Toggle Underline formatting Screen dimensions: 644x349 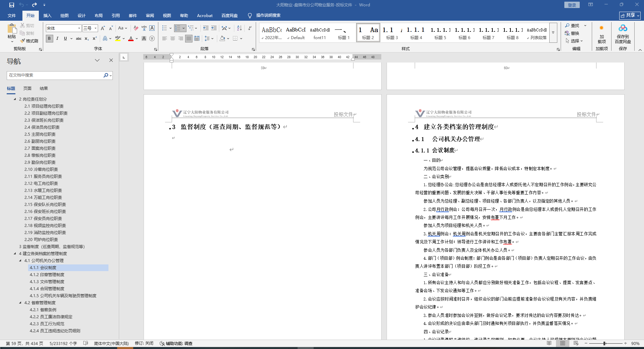pos(65,38)
